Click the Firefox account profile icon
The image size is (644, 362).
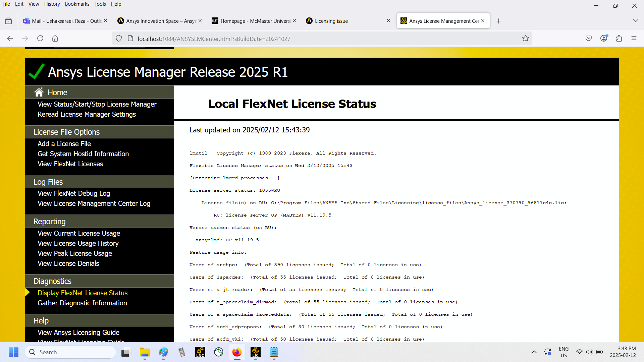click(604, 39)
